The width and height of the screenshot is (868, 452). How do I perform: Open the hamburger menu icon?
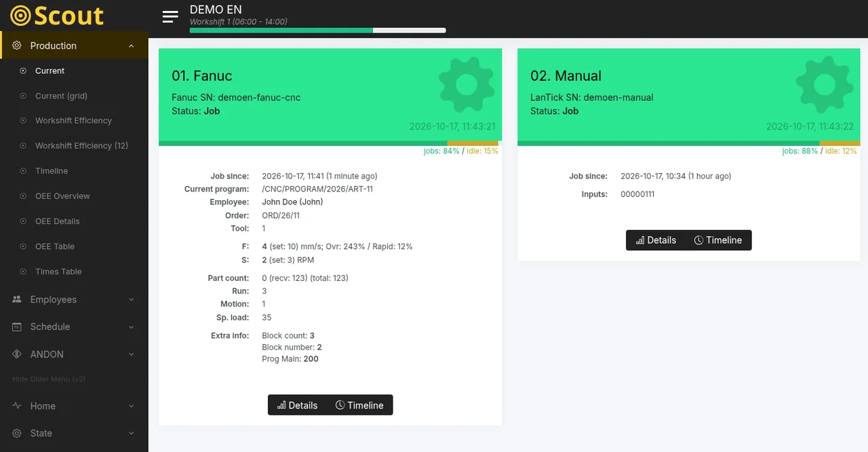(x=170, y=17)
